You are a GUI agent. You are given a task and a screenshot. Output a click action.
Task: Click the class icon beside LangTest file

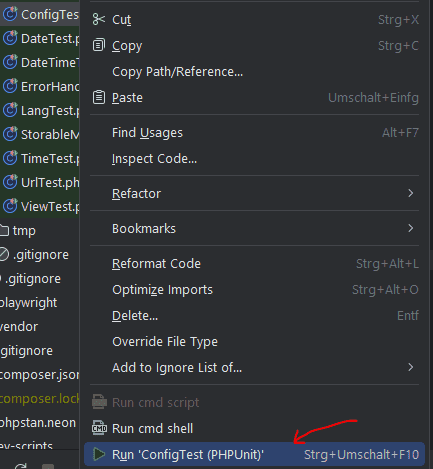coord(10,110)
